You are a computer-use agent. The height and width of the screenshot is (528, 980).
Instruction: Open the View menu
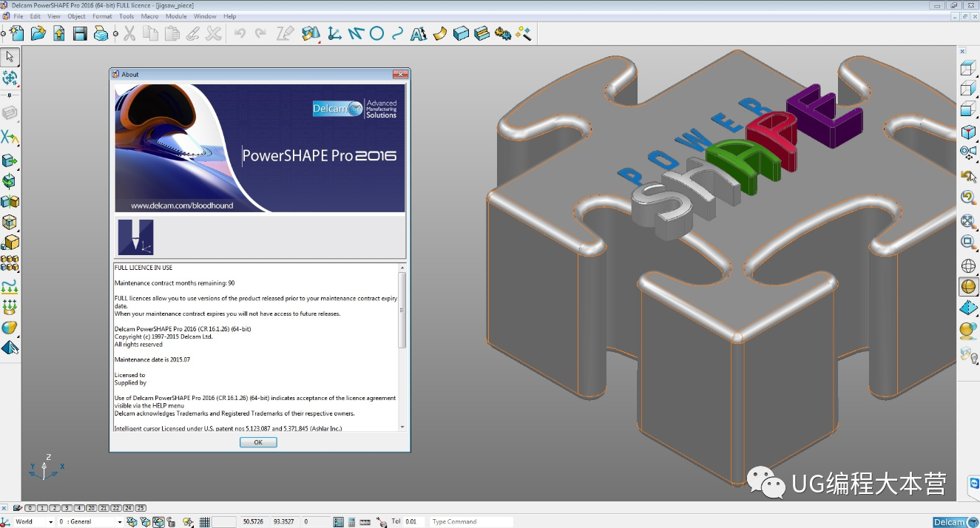pyautogui.click(x=54, y=16)
